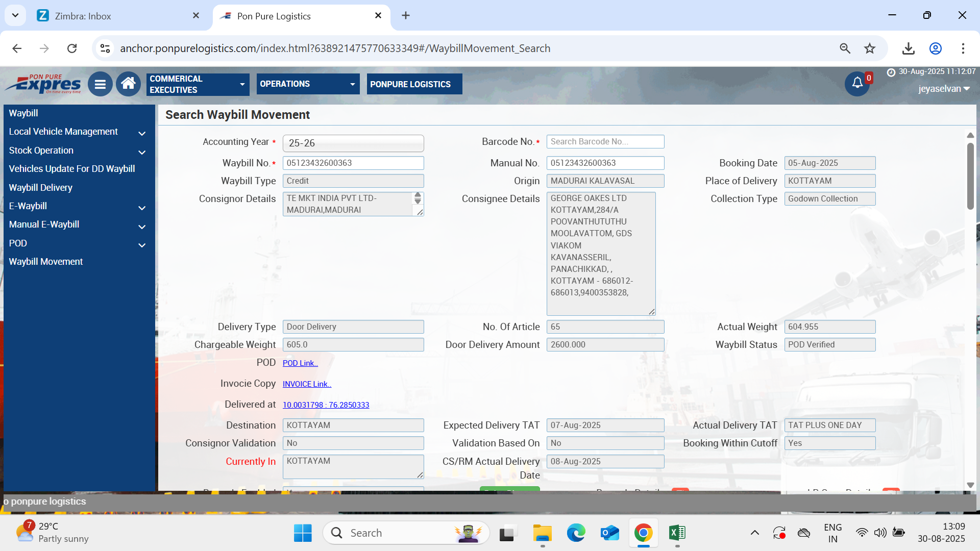Click the hamburger menu icon in header
980x551 pixels.
(x=100, y=84)
